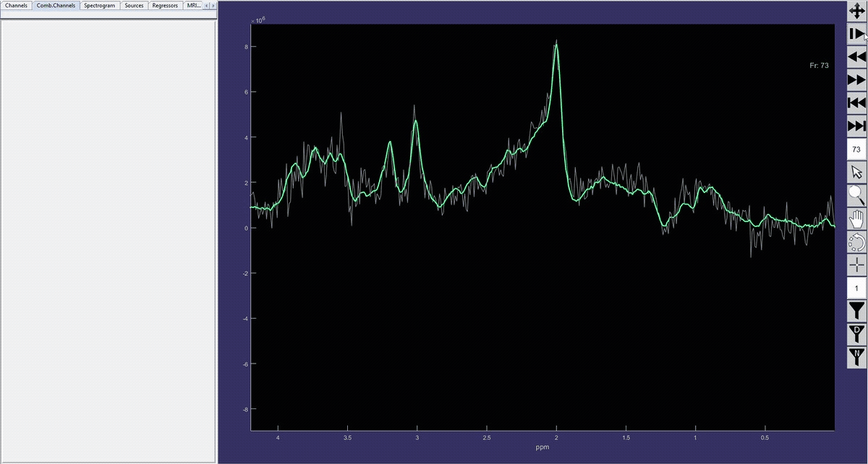The width and height of the screenshot is (868, 464).
Task: Toggle the funnel filter labeled D
Action: [x=856, y=334]
